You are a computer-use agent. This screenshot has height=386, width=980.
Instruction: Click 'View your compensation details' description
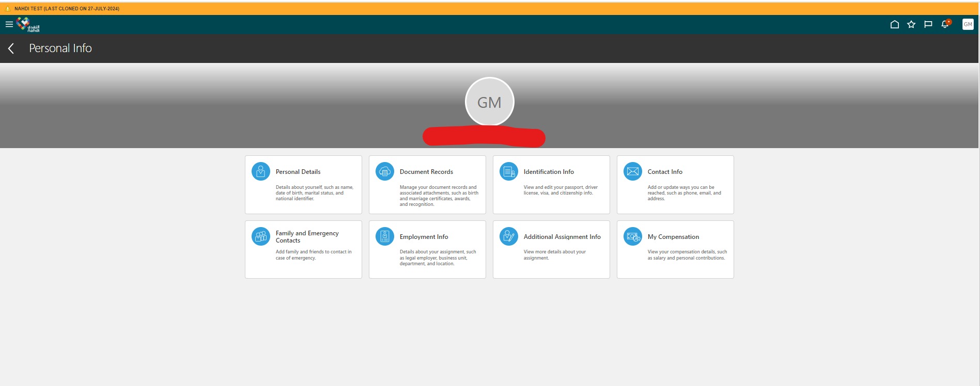(x=687, y=255)
